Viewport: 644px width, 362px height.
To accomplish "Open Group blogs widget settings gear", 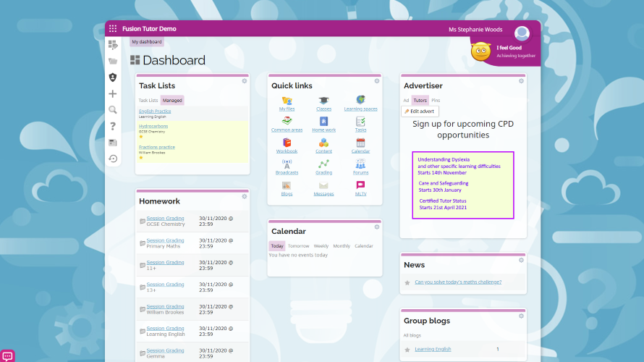I will pos(521,316).
